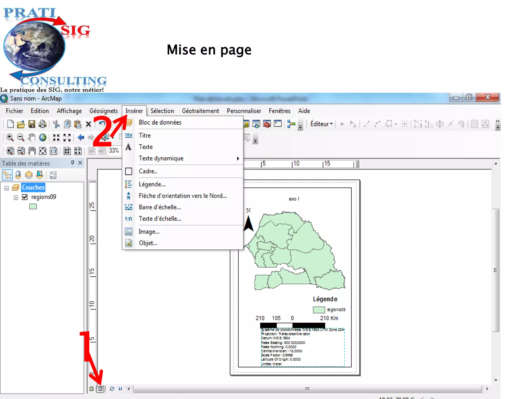532x399 pixels.
Task: Click the regions09 green symbol swatch
Action: click(x=33, y=207)
